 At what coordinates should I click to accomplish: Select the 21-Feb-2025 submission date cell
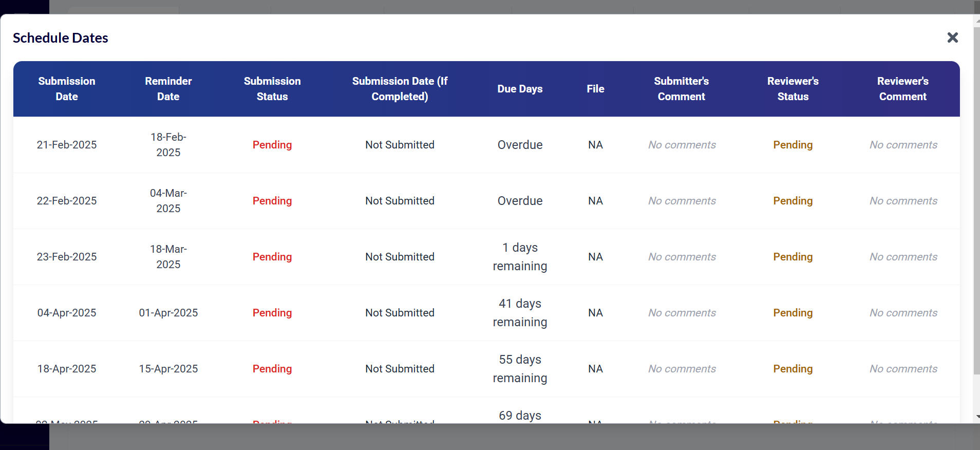[67, 145]
